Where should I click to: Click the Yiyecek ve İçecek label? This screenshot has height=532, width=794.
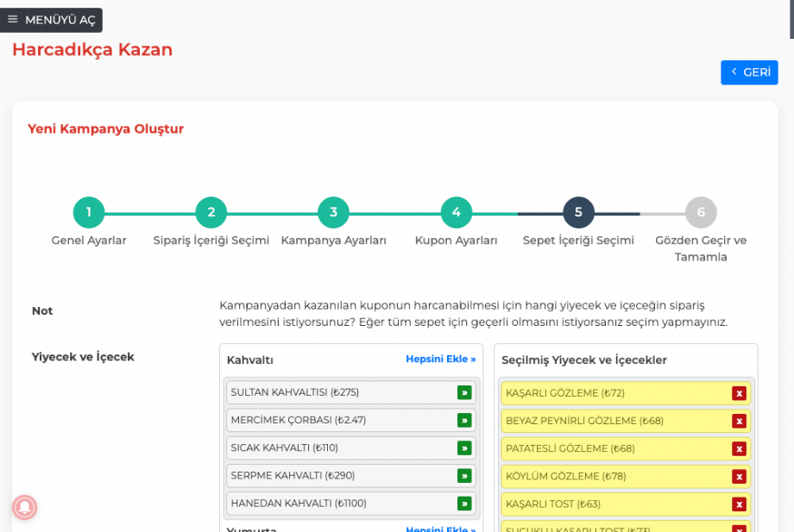point(83,357)
